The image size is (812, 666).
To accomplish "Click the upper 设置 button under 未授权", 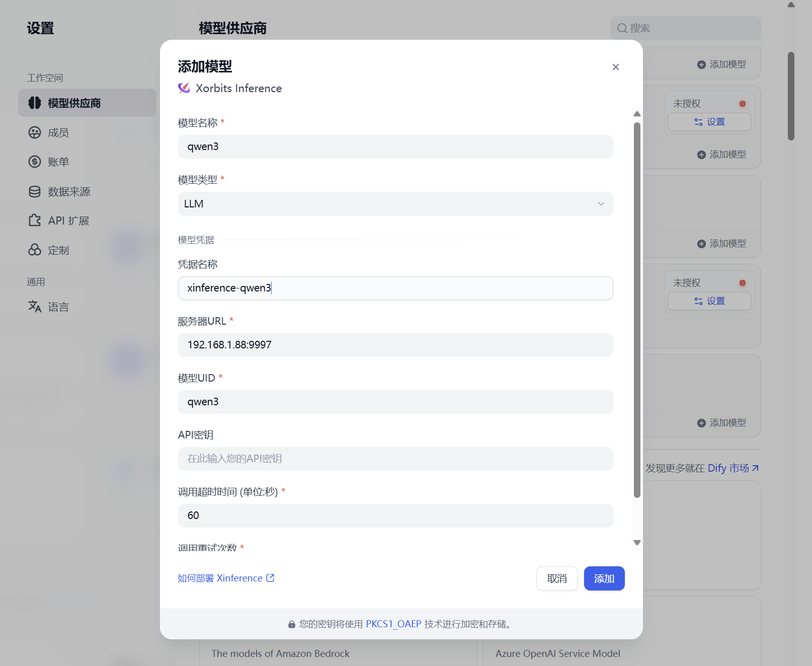I will coord(709,122).
